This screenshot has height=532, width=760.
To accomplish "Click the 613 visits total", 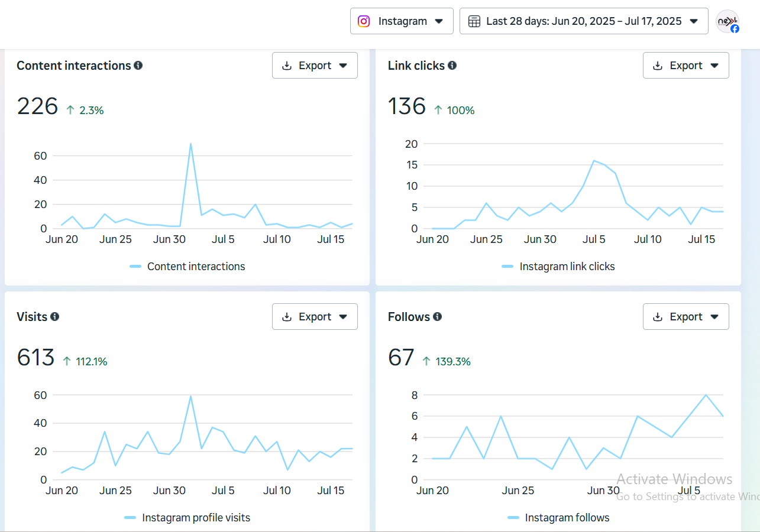I will [35, 358].
